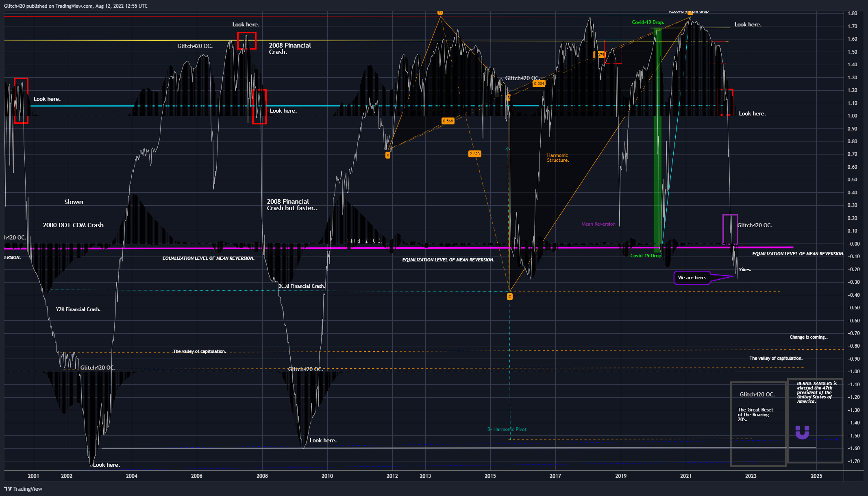This screenshot has height=496, width=868.
Task: Click the '2000 DOT COM Crash' annotation
Action: (73, 225)
